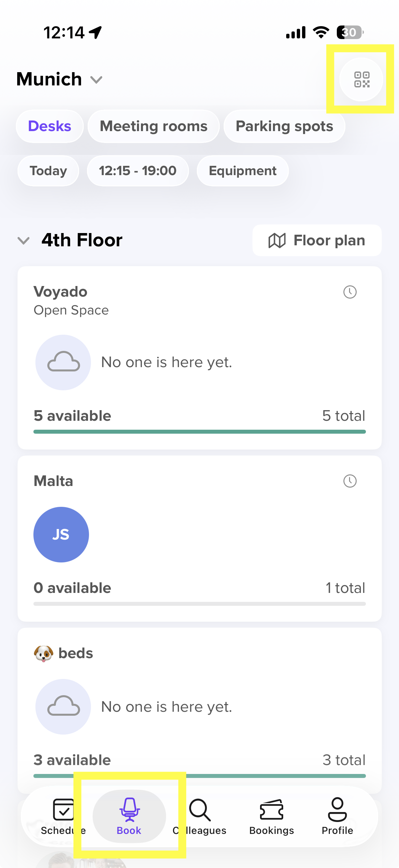This screenshot has height=868, width=399.
Task: Switch to Meeting rooms tab
Action: pyautogui.click(x=154, y=126)
